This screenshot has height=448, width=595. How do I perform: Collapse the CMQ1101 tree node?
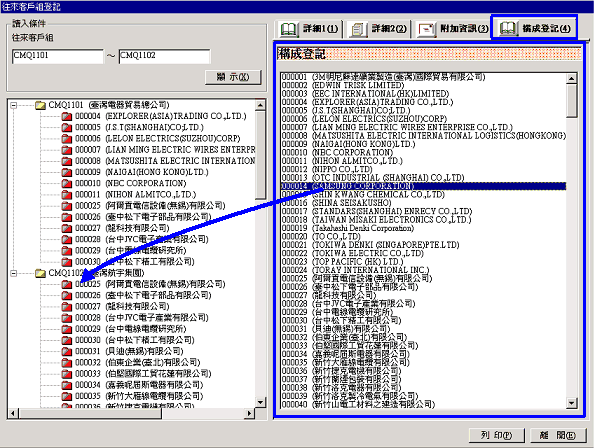14,105
